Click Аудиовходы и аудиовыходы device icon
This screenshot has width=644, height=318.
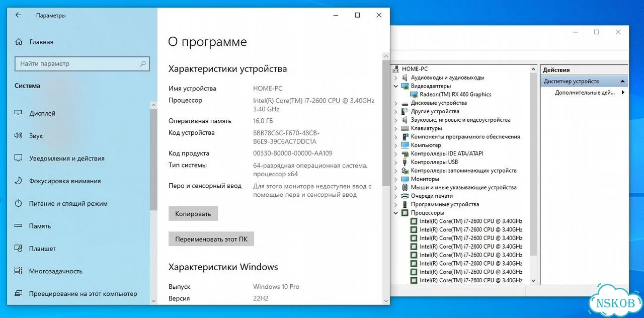405,77
